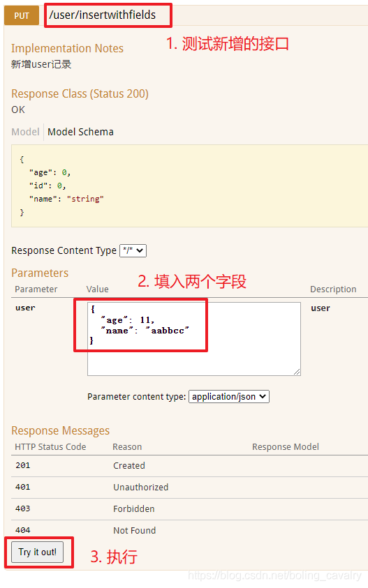The image size is (368, 588).
Task: Click the user parameter name label
Action: [25, 308]
